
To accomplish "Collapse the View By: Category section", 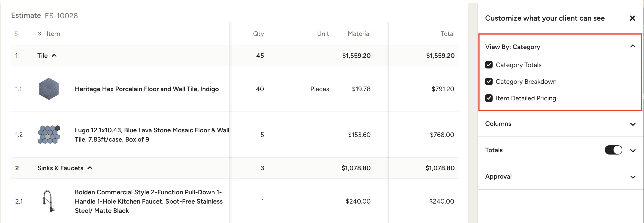I will click(x=632, y=46).
